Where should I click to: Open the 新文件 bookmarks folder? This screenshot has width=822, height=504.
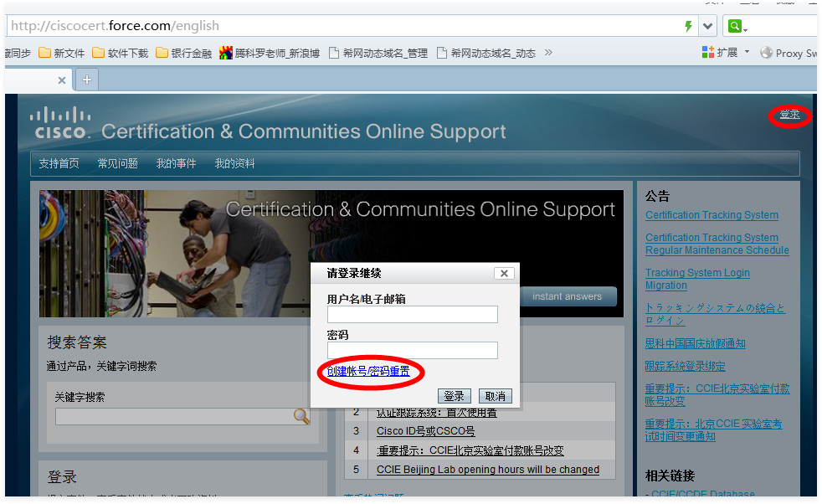pos(61,53)
